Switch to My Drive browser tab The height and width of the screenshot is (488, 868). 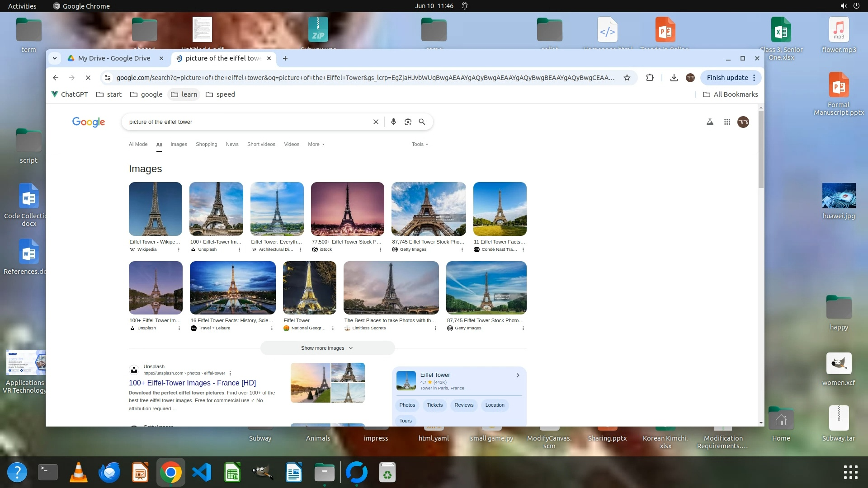pyautogui.click(x=114, y=58)
